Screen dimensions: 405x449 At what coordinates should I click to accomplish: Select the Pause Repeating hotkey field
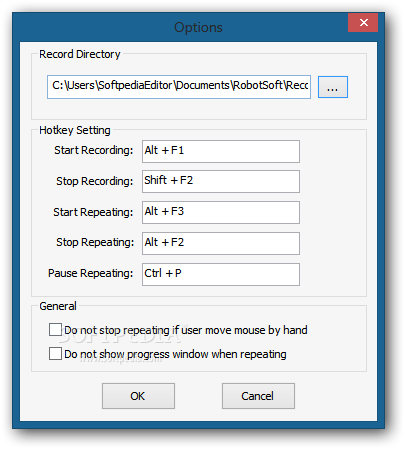click(x=221, y=274)
